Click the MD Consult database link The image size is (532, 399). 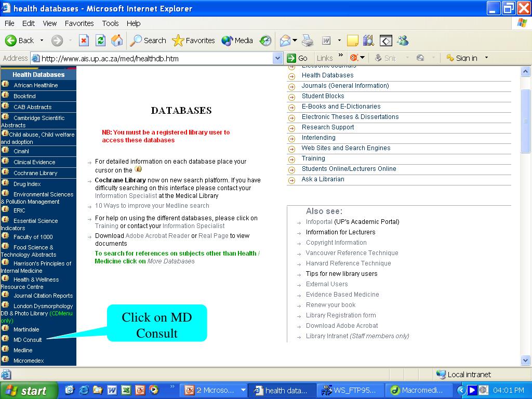[x=28, y=340]
